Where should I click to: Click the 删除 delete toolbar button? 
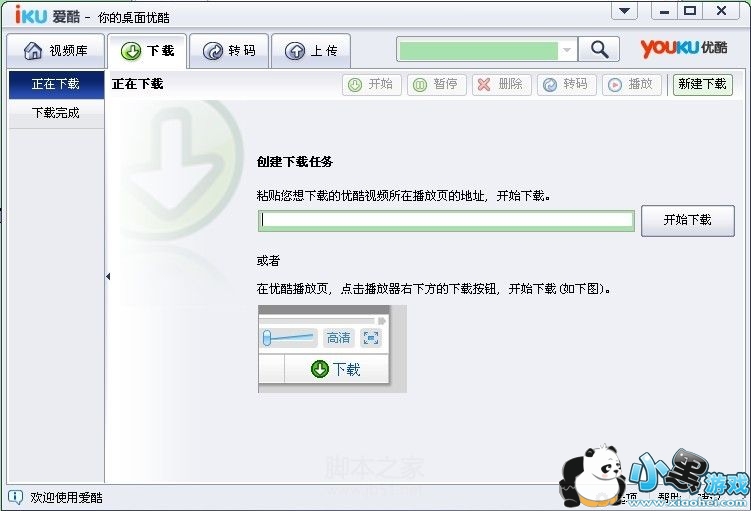(501, 85)
